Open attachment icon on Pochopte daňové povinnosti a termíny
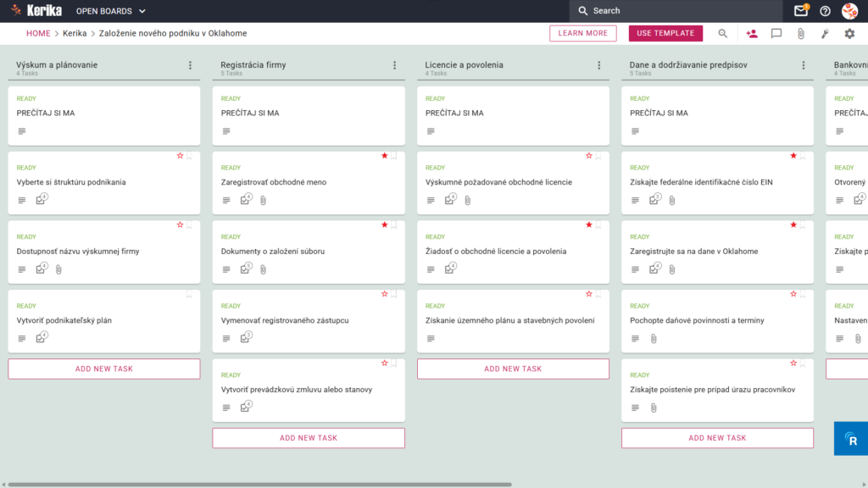The width and height of the screenshot is (868, 488). pyautogui.click(x=654, y=339)
